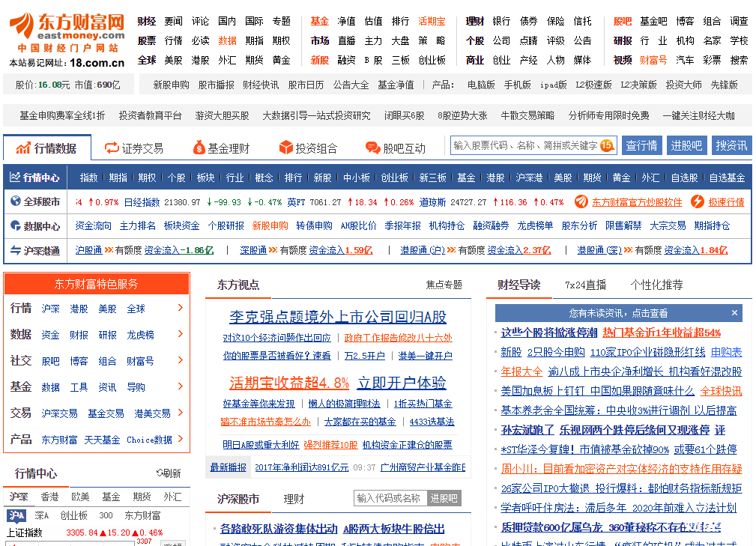The width and height of the screenshot is (756, 546).
Task: Open the 李克强点题境外上市公司回归A股 headline
Action: 337,317
